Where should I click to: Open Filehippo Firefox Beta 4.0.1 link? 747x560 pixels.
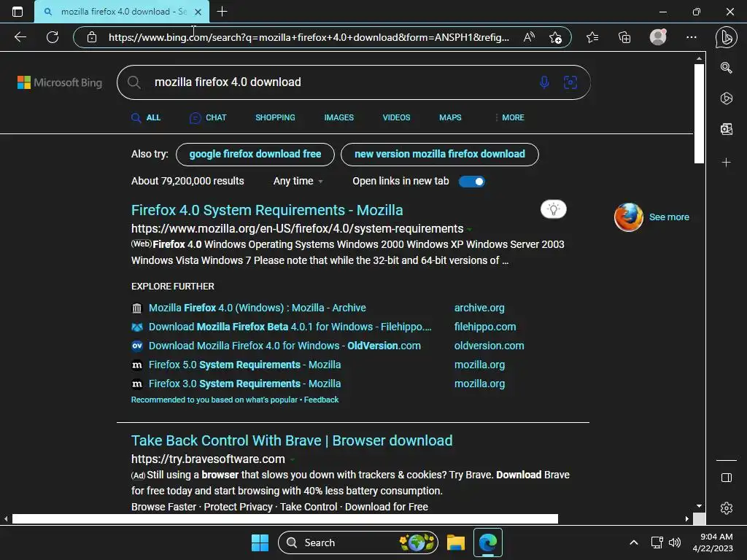click(x=290, y=327)
